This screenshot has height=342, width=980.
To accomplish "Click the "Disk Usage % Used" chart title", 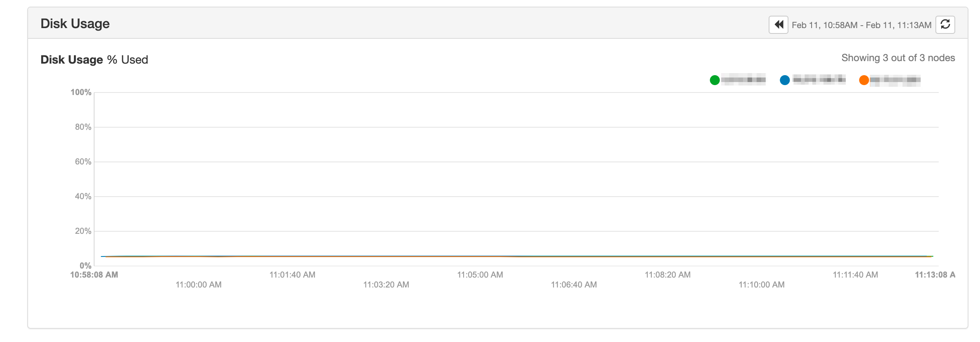I will (94, 59).
